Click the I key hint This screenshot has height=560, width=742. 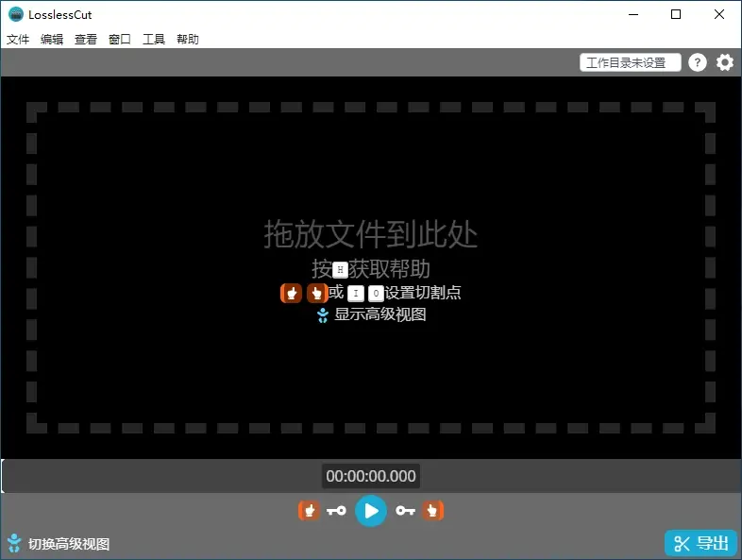[x=356, y=294]
